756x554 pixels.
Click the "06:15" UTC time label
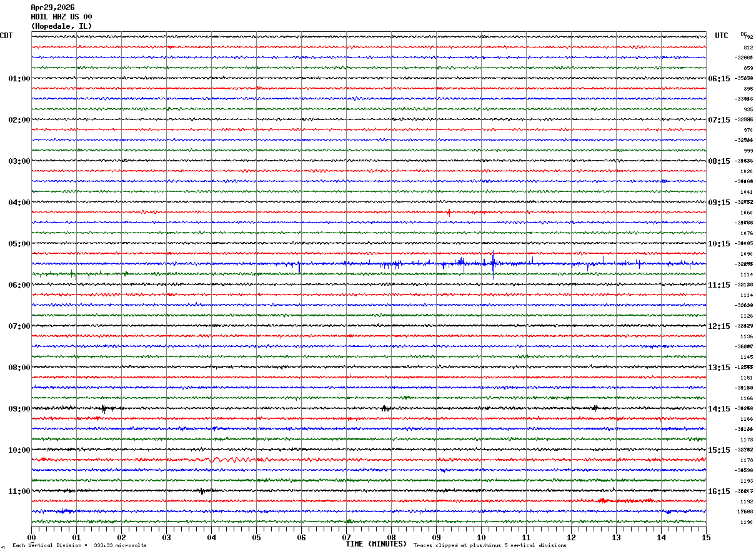[x=719, y=79]
